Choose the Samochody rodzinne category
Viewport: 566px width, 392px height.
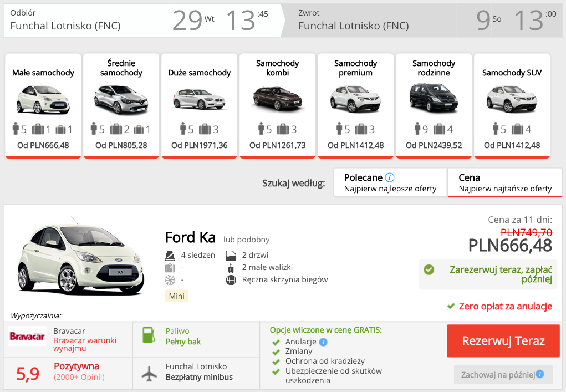tap(434, 106)
